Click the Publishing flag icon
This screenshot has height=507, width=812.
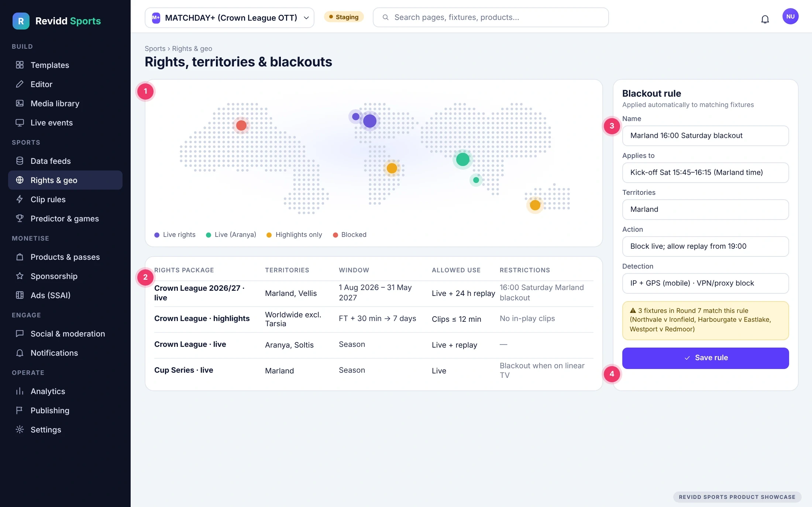20,410
